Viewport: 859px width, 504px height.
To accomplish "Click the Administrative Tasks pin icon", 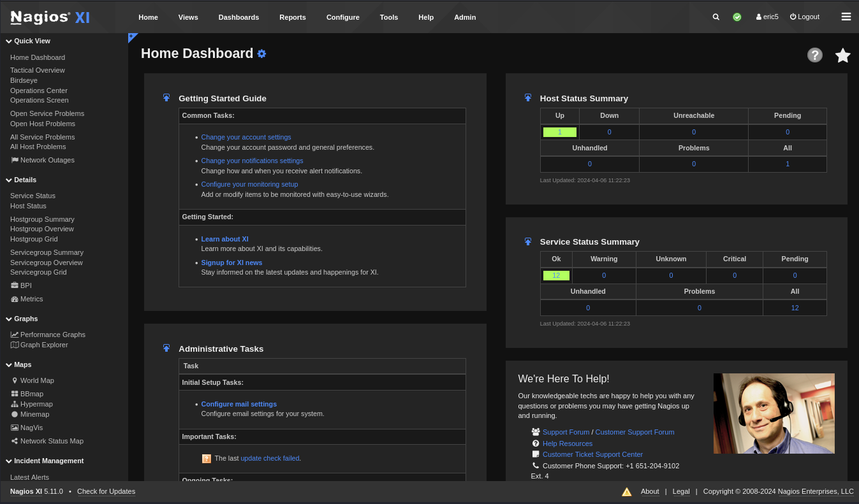I will point(166,349).
